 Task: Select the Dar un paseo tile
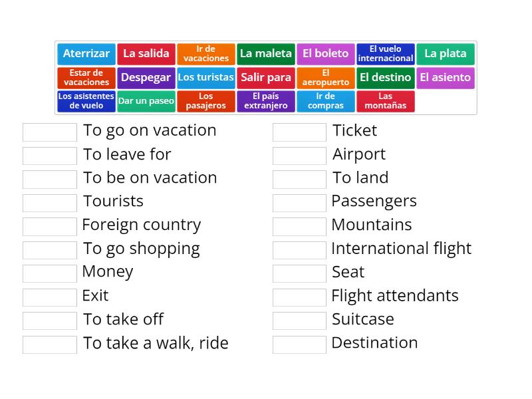[x=146, y=101]
